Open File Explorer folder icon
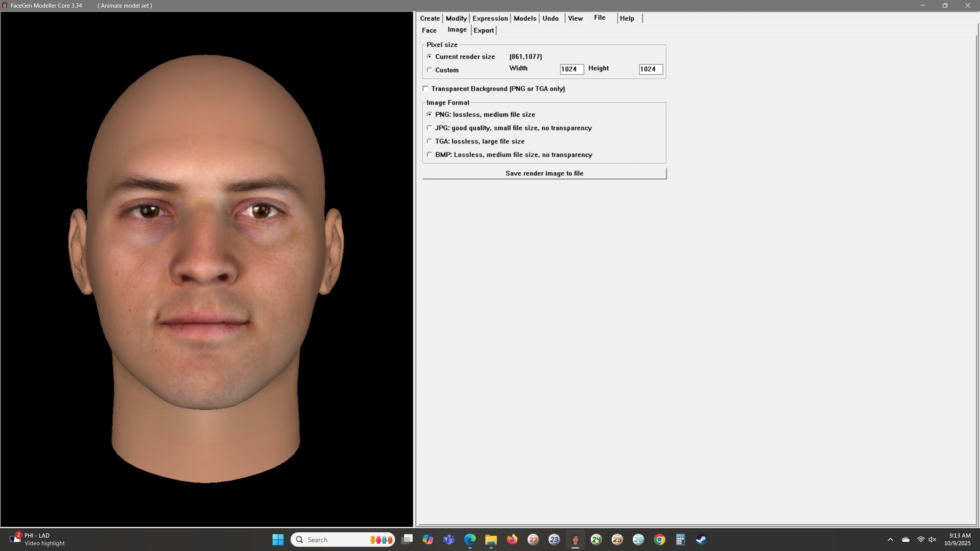The image size is (980, 551). (x=491, y=540)
